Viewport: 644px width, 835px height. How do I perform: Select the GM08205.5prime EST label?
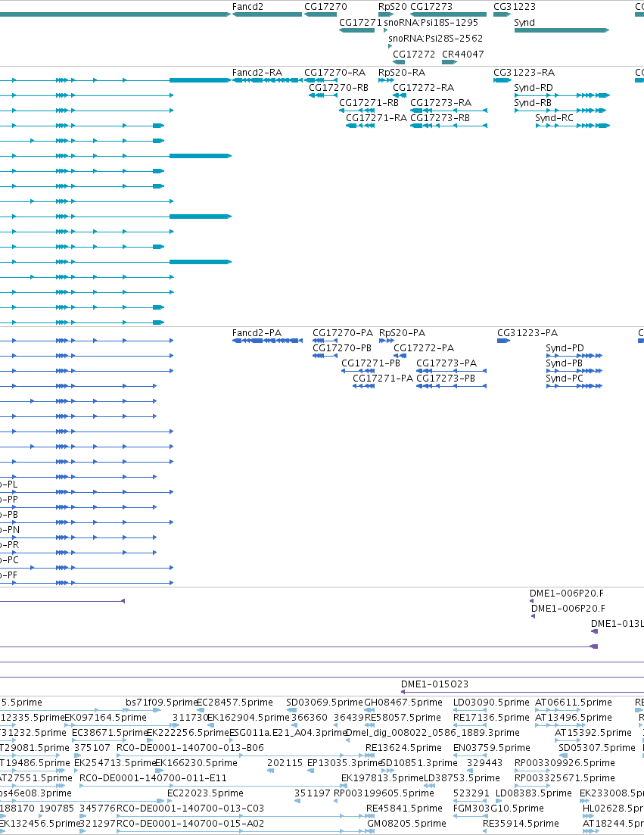click(x=406, y=824)
